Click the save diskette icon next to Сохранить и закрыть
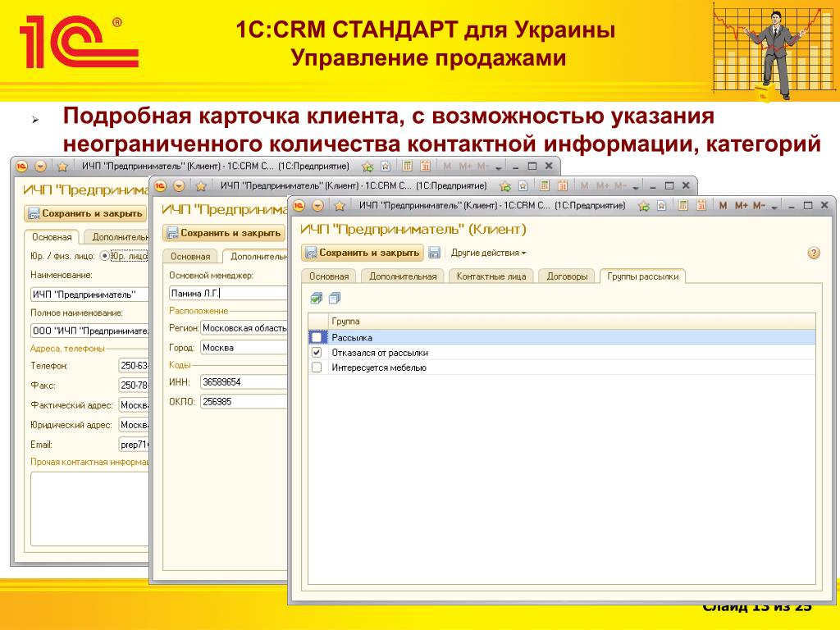This screenshot has height=630, width=840. 435,253
